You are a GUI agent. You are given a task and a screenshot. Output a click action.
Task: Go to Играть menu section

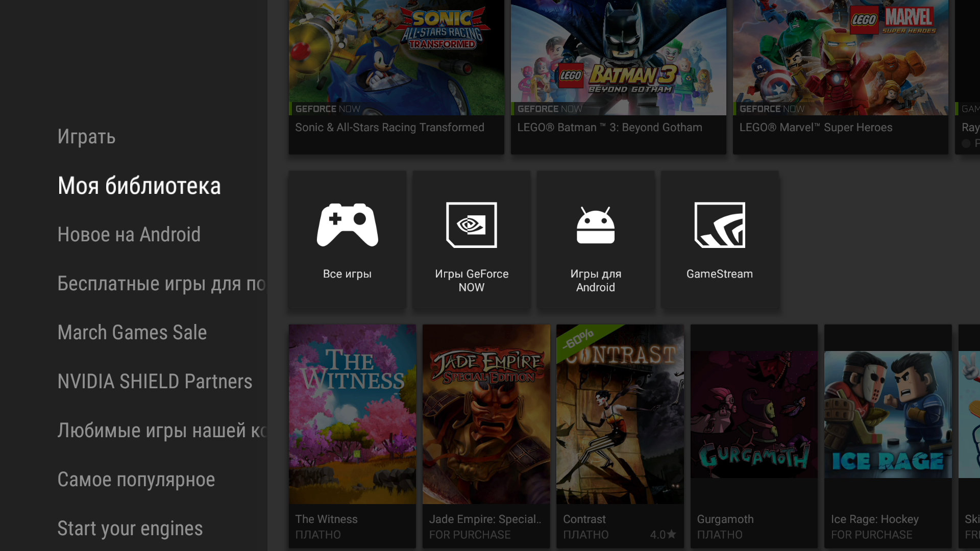pyautogui.click(x=87, y=137)
